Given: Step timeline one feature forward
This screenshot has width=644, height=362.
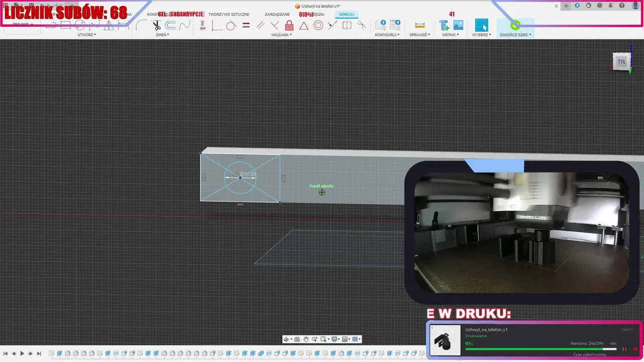Looking at the screenshot, I should (30, 354).
